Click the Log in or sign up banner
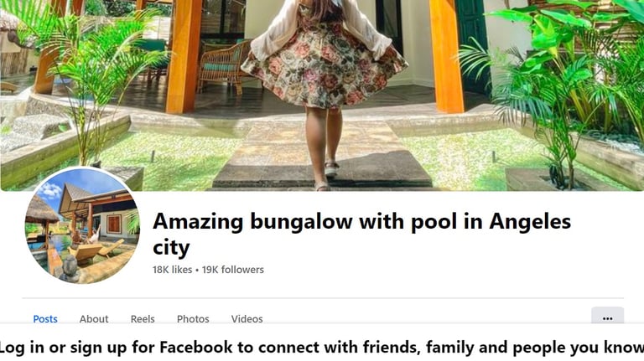 (x=322, y=347)
